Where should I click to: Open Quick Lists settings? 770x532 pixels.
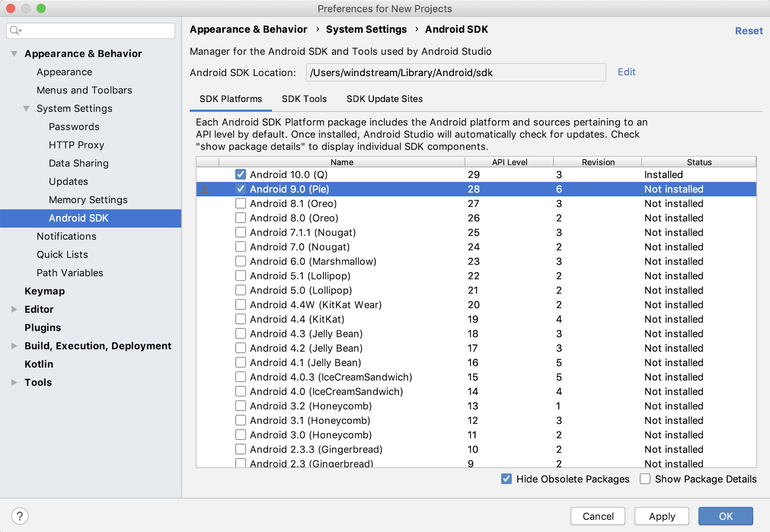63,255
